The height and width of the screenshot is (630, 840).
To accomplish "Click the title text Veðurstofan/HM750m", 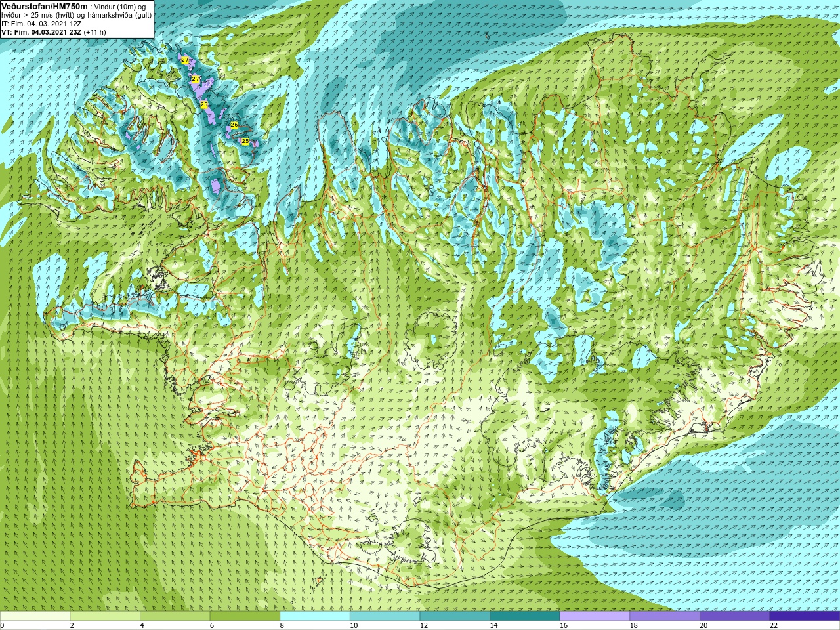I will pos(45,6).
